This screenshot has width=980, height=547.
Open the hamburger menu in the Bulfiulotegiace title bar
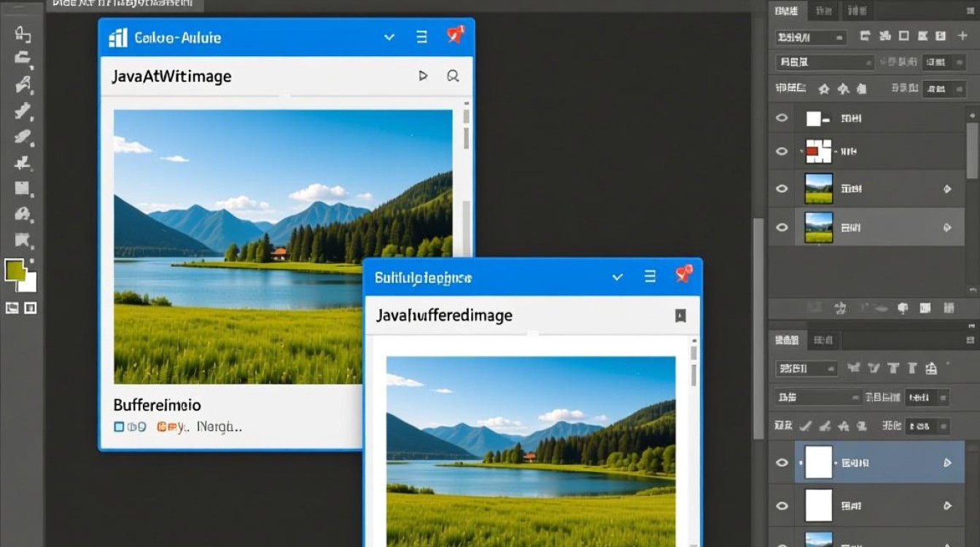click(650, 277)
